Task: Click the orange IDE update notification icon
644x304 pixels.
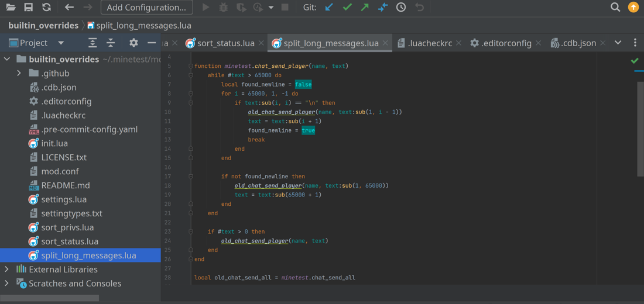Action: [633, 7]
